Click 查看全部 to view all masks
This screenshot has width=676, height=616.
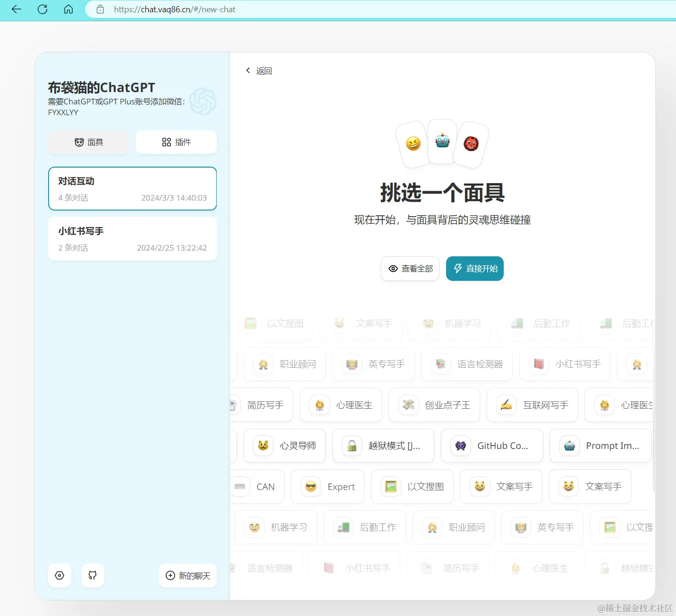click(410, 268)
